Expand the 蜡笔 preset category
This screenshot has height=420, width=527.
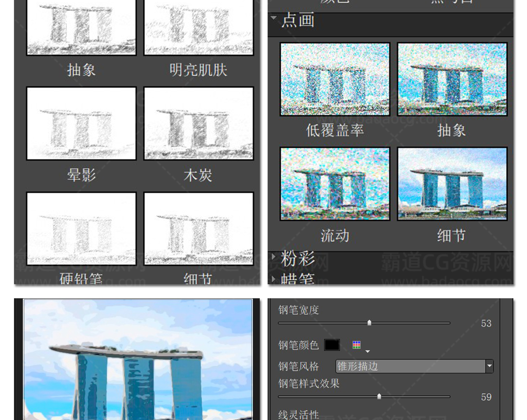pyautogui.click(x=274, y=278)
